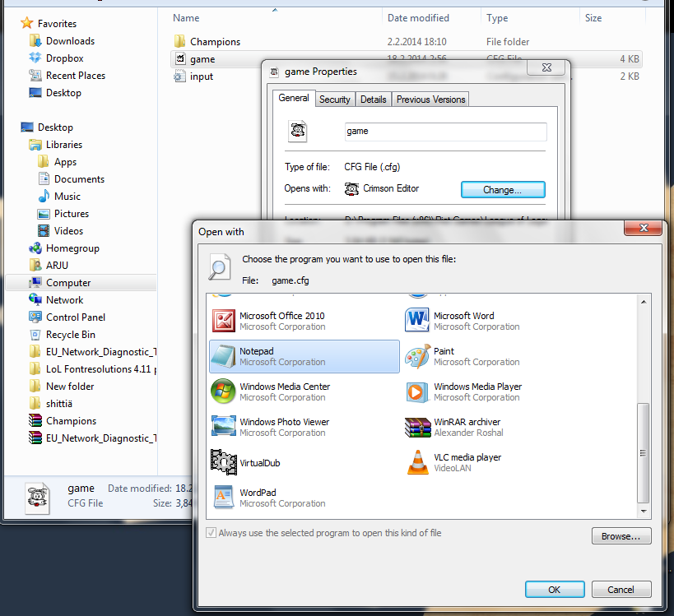Select WordPad program icon
This screenshot has height=616, width=674.
coord(224,498)
